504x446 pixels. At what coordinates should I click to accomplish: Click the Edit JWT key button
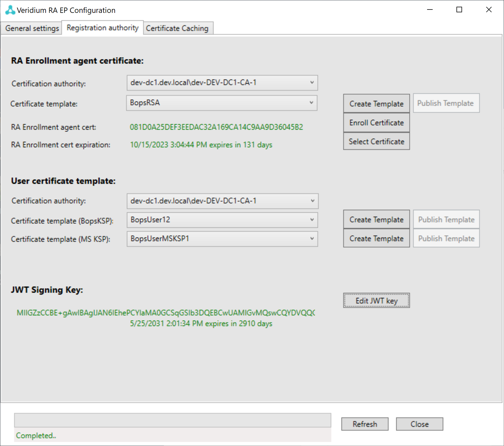click(x=376, y=301)
